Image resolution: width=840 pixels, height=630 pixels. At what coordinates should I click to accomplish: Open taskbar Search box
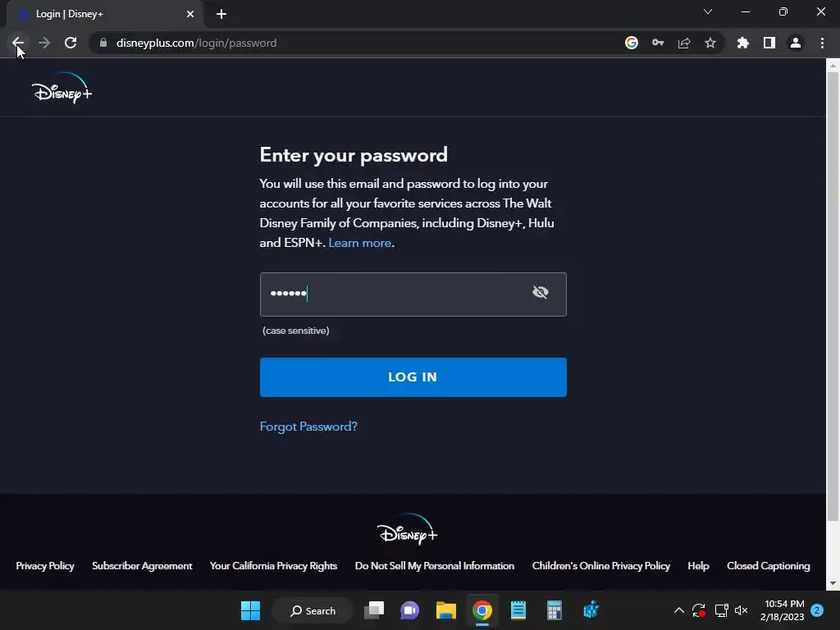point(313,610)
